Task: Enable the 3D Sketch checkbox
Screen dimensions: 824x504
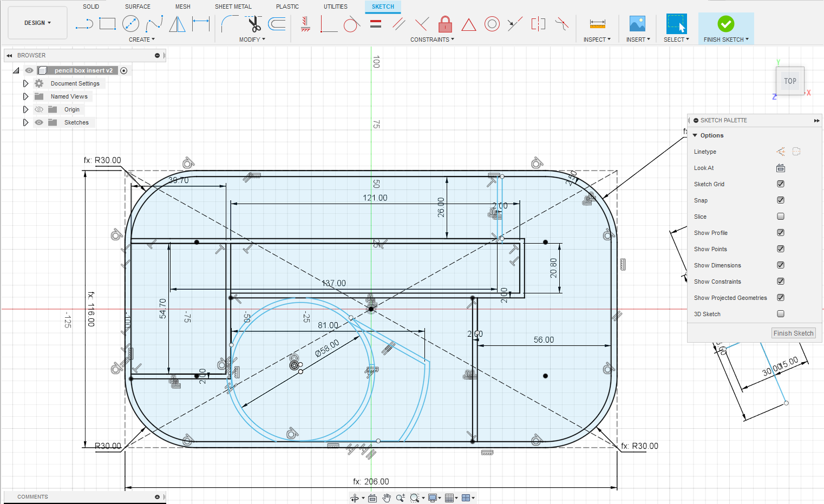Action: 780,313
